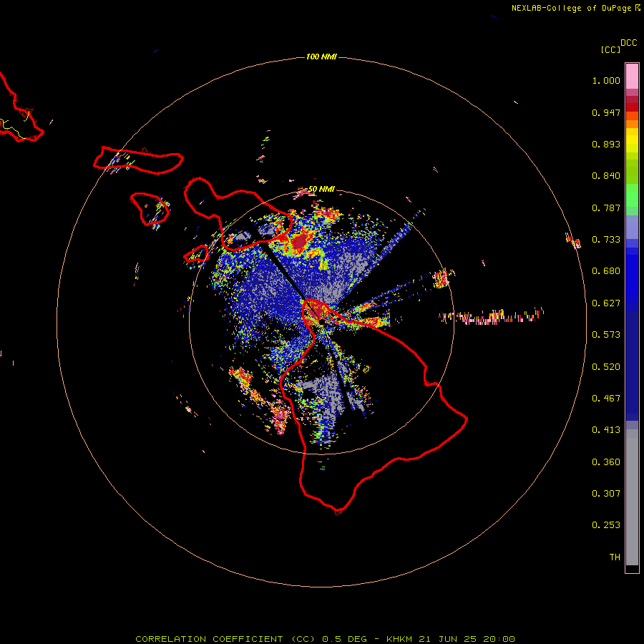The height and width of the screenshot is (644, 644).
Task: Pick the bright green color bar segment
Action: tap(632, 195)
